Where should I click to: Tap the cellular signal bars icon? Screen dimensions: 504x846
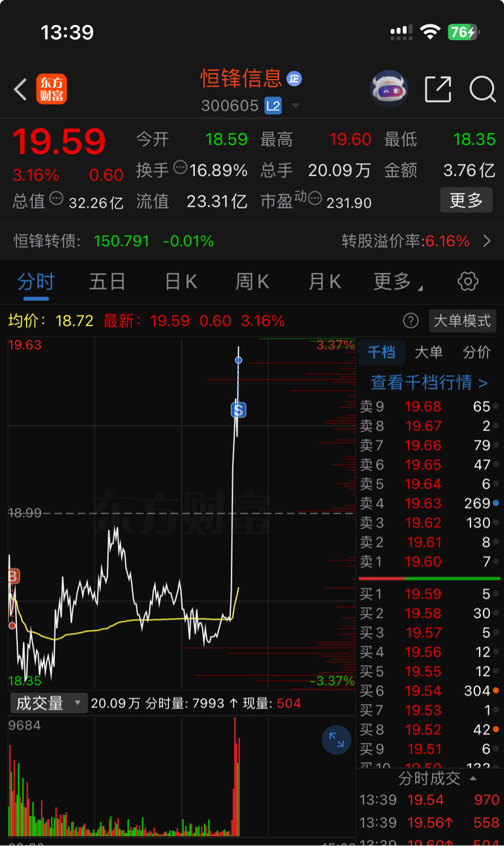402,31
